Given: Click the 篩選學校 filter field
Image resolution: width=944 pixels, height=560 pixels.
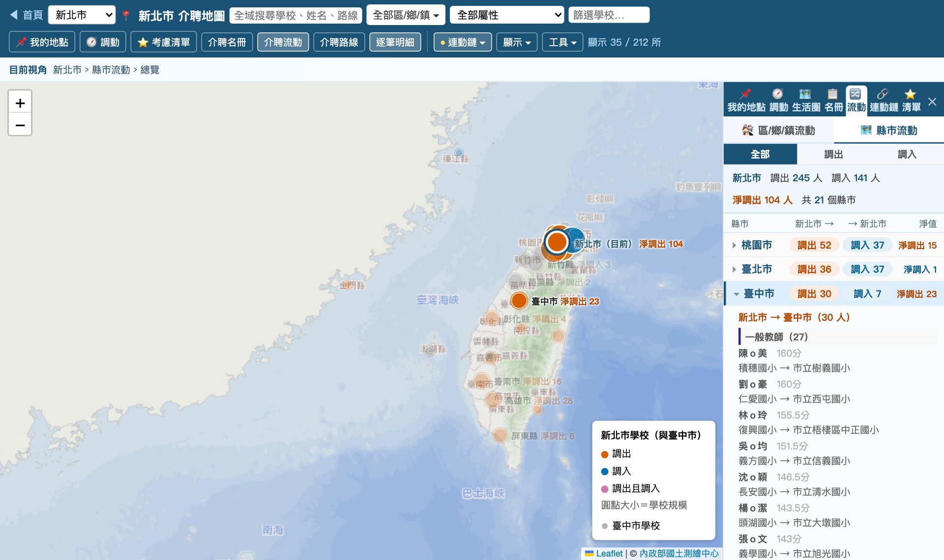Looking at the screenshot, I should 609,15.
